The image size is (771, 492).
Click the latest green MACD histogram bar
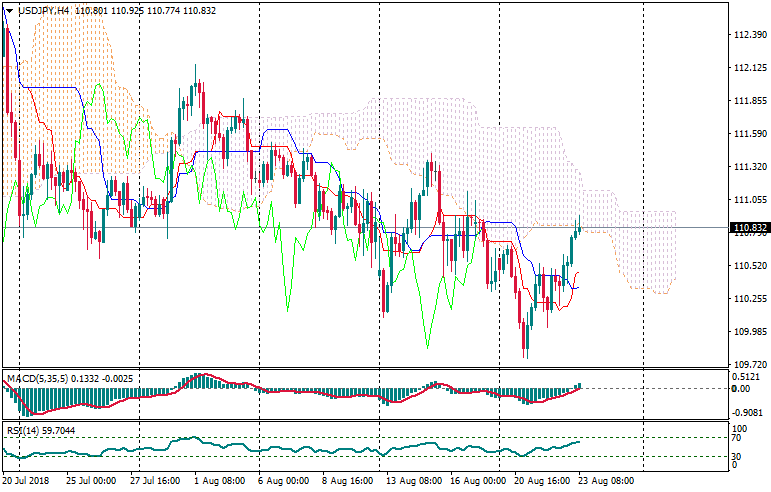[x=580, y=386]
